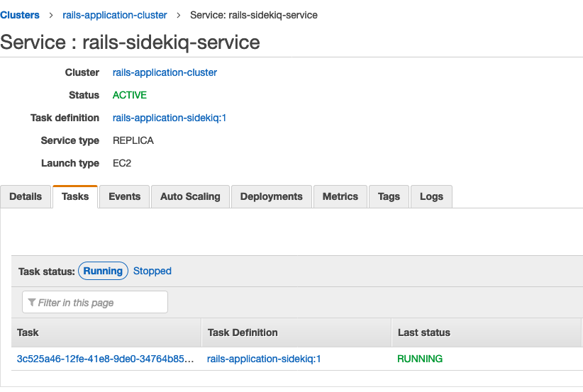Viewport: 583px width, 392px height.
Task: Switch to the Auto Scaling tab
Action: [x=190, y=196]
